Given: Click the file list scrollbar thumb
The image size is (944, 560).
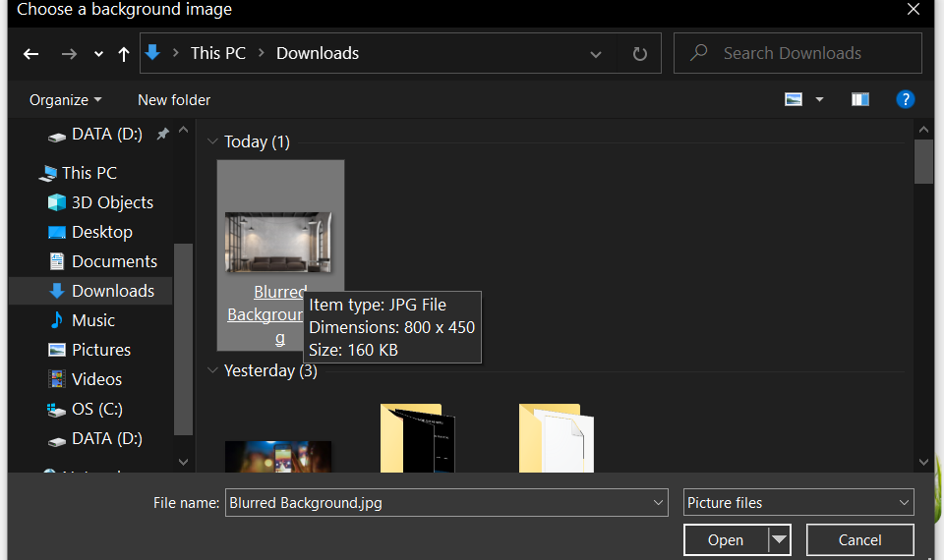Looking at the screenshot, I should coord(923,161).
